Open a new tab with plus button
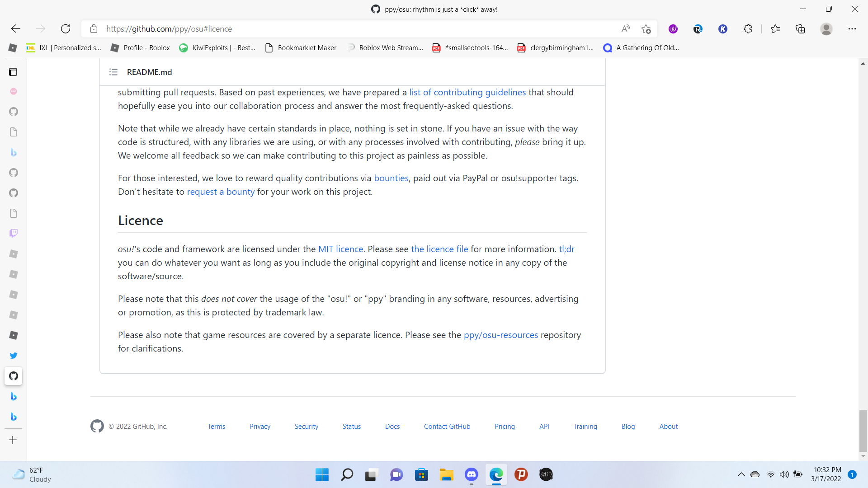Image resolution: width=868 pixels, height=488 pixels. tap(13, 440)
